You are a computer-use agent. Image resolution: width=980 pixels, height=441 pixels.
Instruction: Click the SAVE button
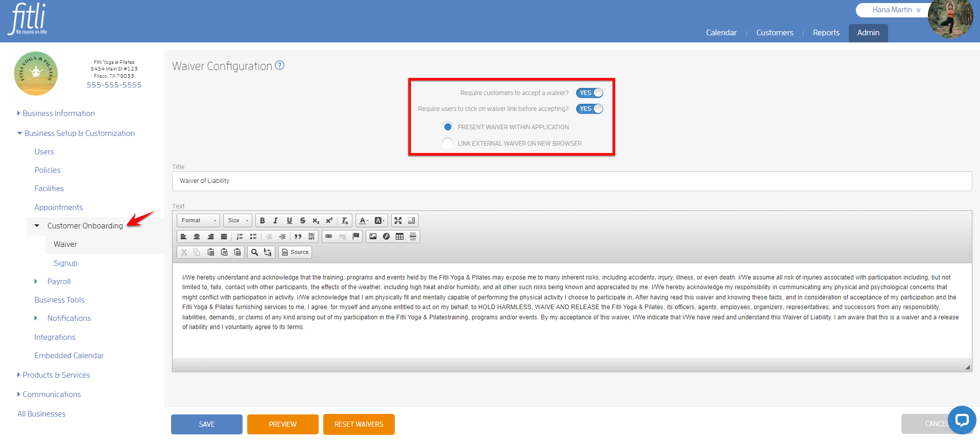[x=207, y=424]
